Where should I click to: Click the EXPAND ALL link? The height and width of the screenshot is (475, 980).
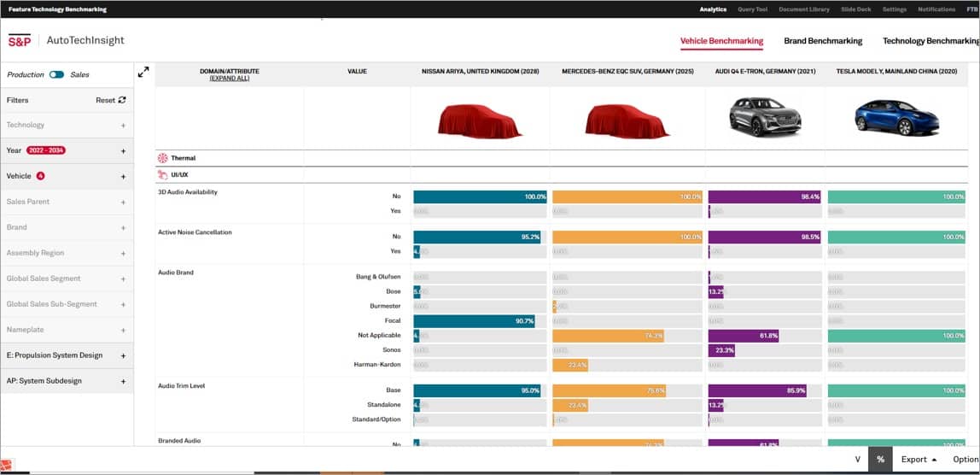(x=229, y=78)
